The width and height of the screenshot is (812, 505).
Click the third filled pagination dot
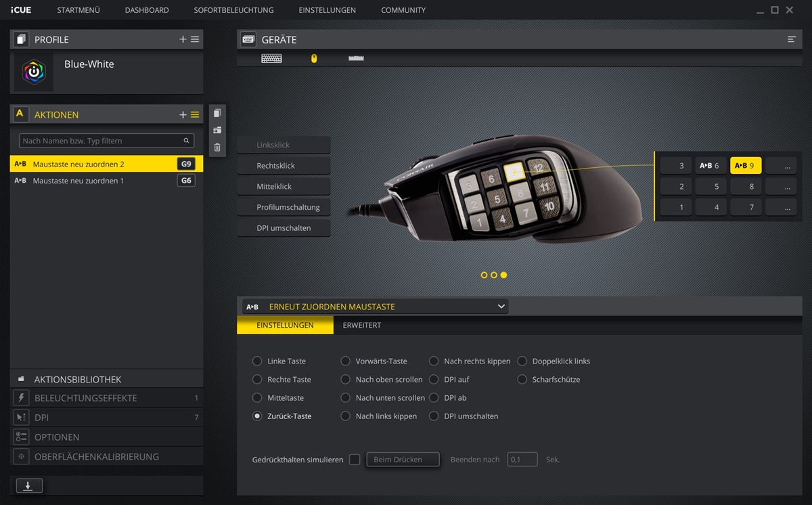pos(503,275)
